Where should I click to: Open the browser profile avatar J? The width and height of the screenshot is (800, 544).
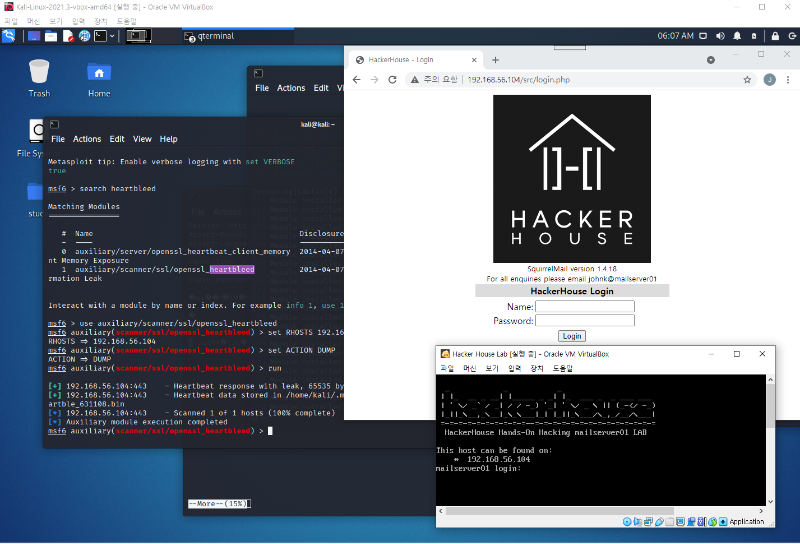(769, 80)
